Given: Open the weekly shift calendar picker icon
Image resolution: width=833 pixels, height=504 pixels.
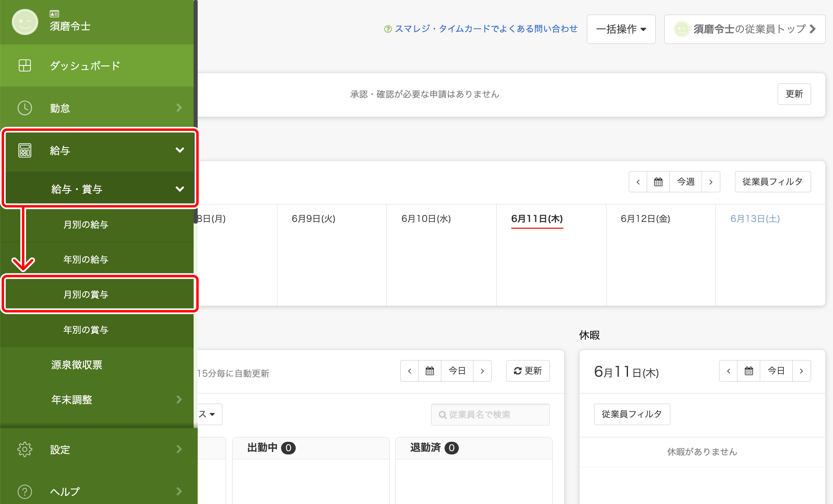Looking at the screenshot, I should pyautogui.click(x=658, y=182).
